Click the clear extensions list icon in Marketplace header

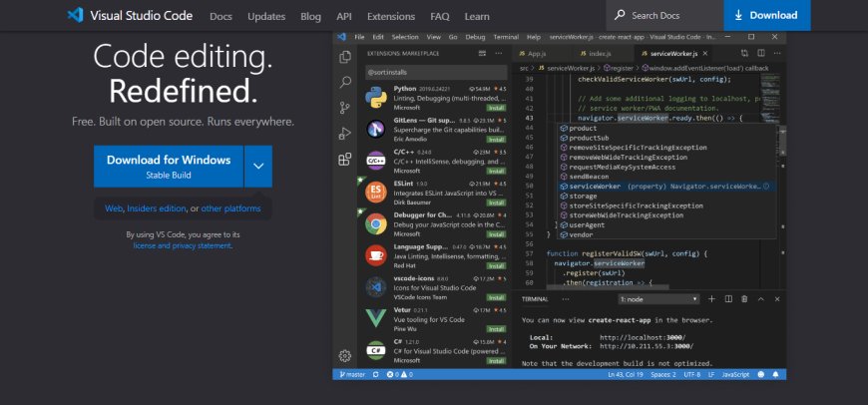482,53
